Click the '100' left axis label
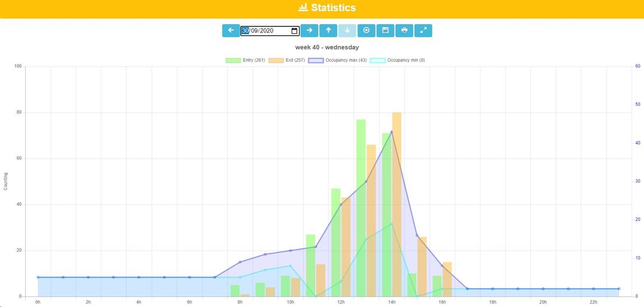The height and width of the screenshot is (307, 644). (x=19, y=67)
